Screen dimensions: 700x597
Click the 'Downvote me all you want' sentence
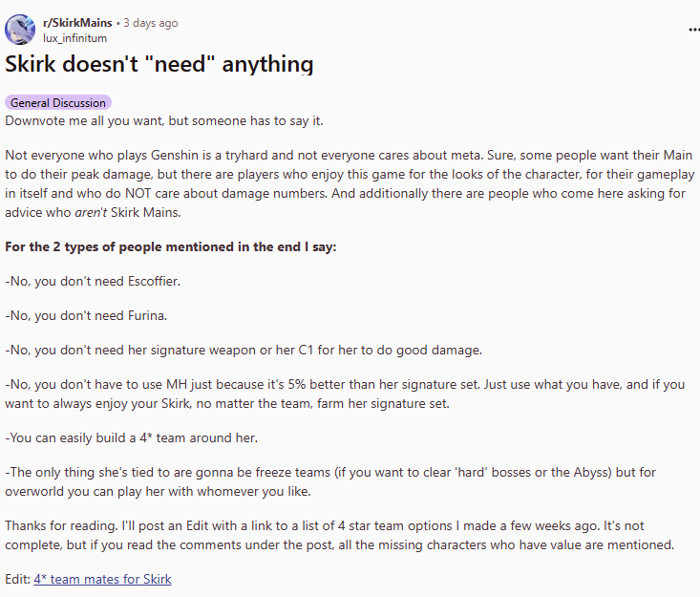pyautogui.click(x=164, y=121)
